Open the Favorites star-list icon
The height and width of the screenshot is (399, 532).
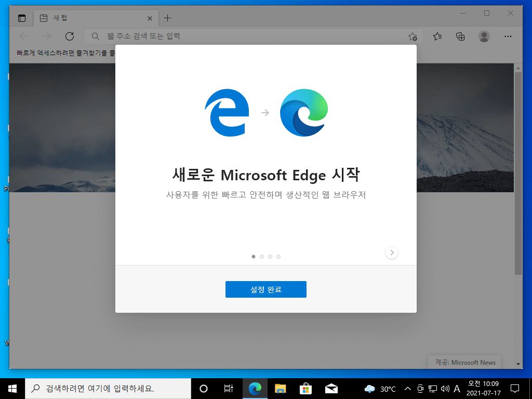(437, 36)
